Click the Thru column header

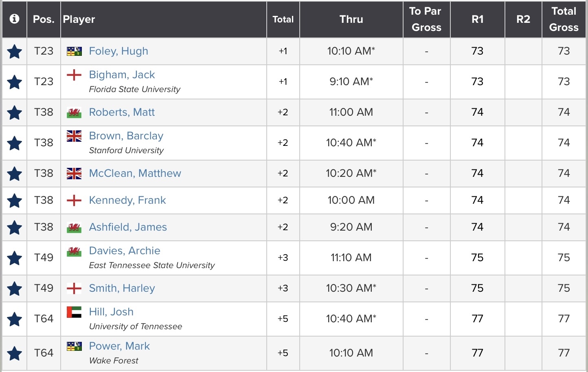(x=351, y=19)
